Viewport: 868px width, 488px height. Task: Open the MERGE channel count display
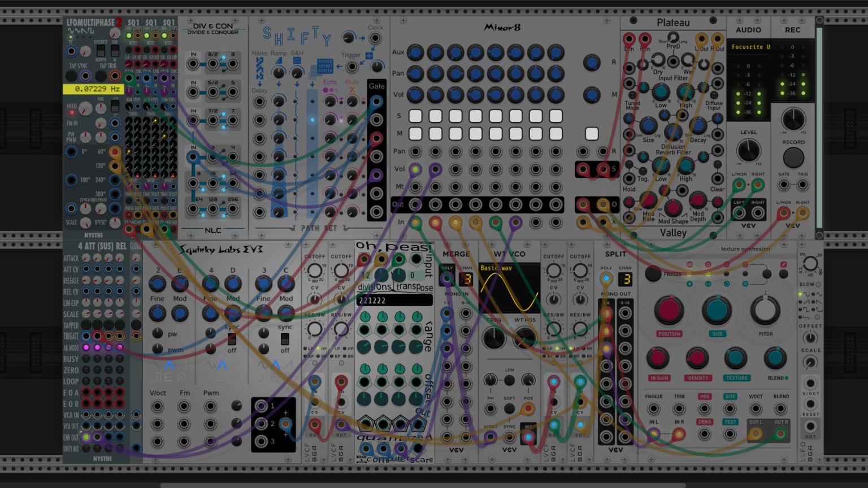tap(466, 279)
